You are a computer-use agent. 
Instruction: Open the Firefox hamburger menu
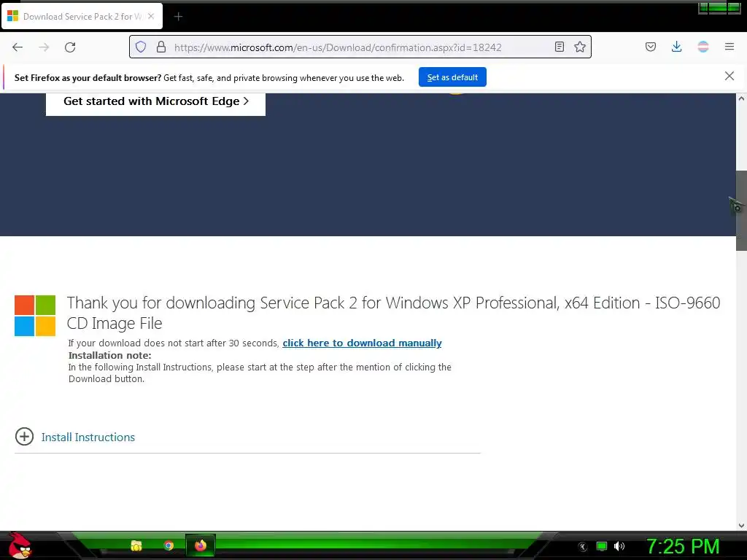pyautogui.click(x=729, y=47)
